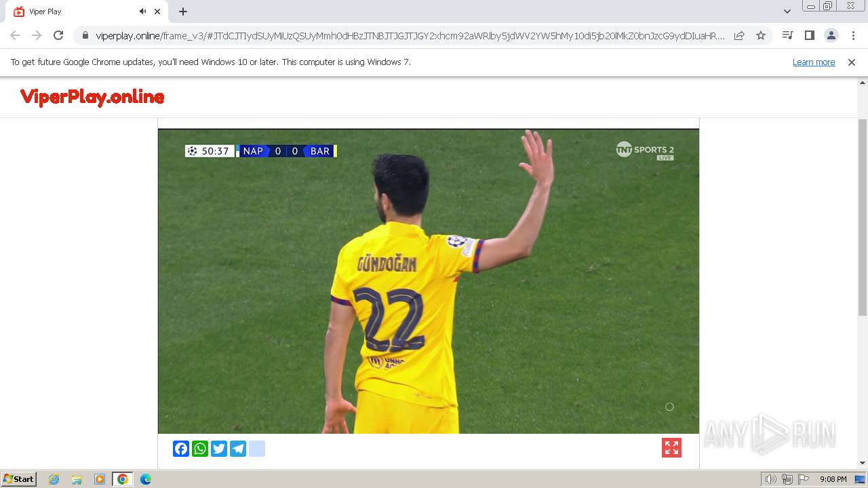Open the media control icon
The image size is (868, 488).
click(x=787, y=35)
